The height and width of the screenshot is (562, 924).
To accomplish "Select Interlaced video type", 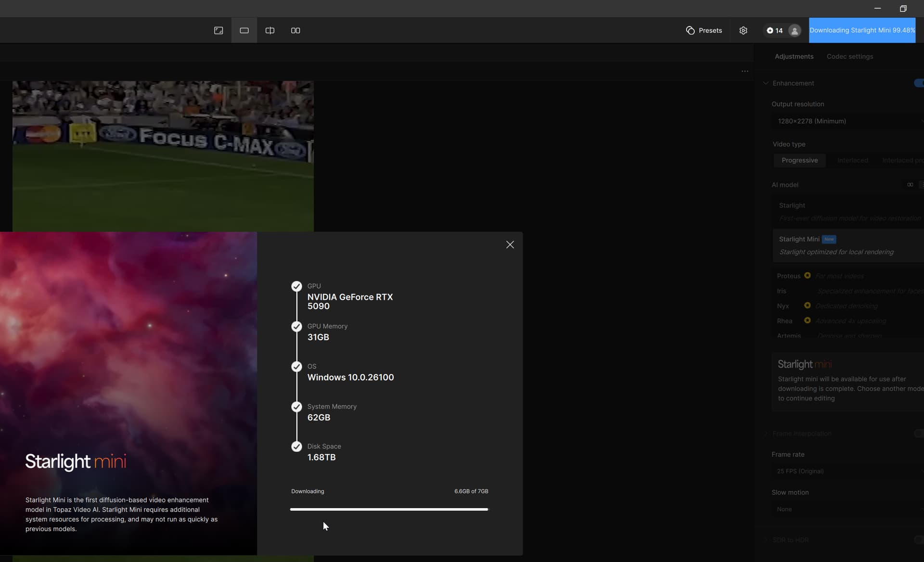I will pyautogui.click(x=852, y=160).
